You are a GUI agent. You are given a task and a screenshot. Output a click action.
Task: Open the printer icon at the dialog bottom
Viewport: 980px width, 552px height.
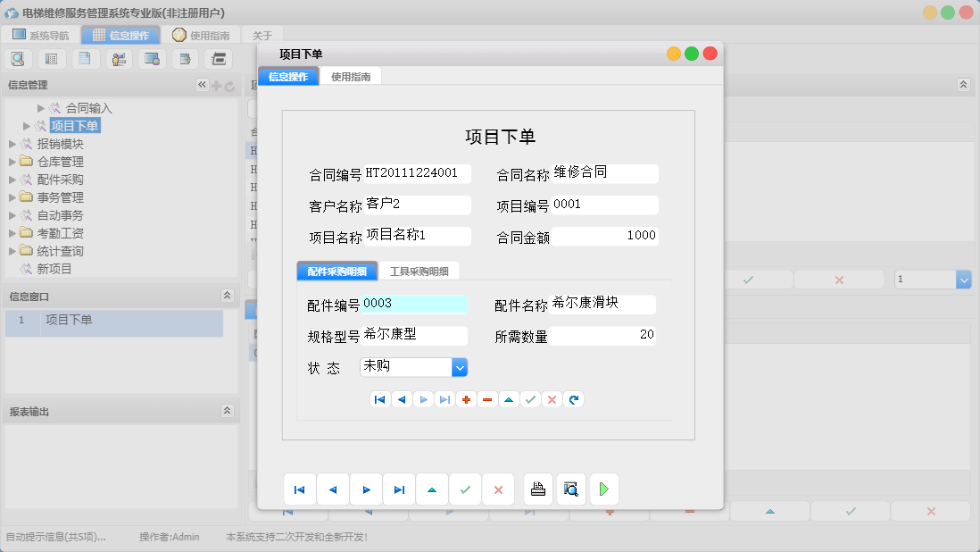[537, 489]
